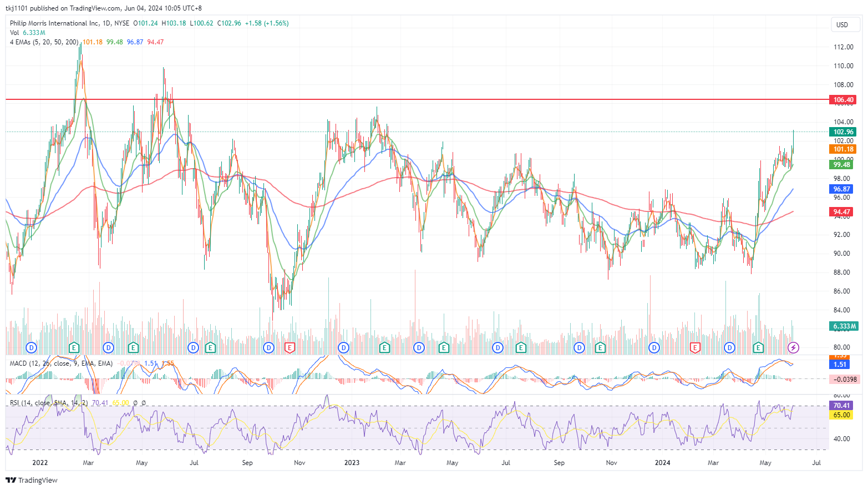
Task: Select the earnings marker for April 2022
Action: point(133,348)
